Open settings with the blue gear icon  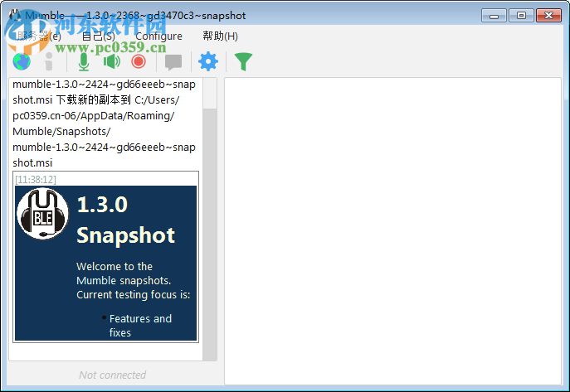click(x=208, y=61)
